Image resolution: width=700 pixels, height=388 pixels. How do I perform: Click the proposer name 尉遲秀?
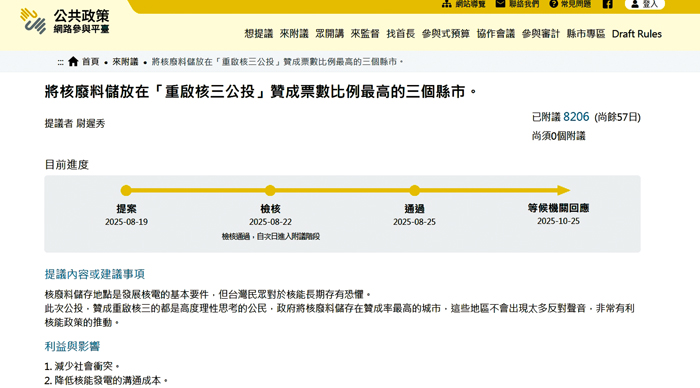tap(90, 124)
